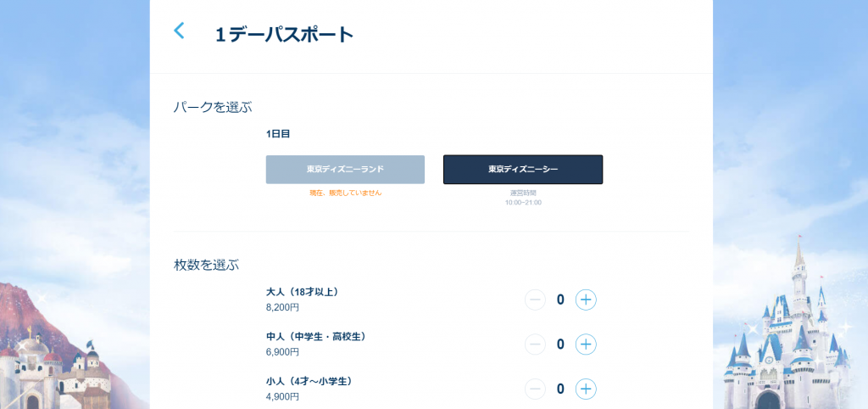Click the 枚数を選ぶ section heading
The width and height of the screenshot is (868, 409).
(x=206, y=265)
